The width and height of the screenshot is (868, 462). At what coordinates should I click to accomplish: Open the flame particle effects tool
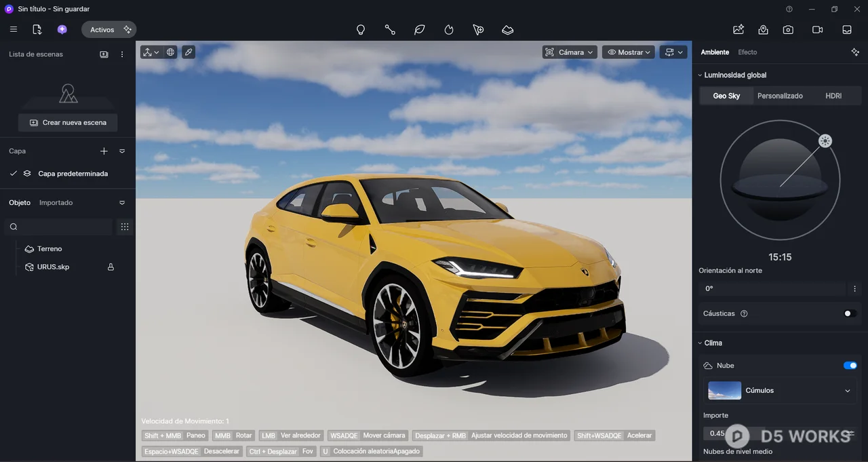click(449, 30)
